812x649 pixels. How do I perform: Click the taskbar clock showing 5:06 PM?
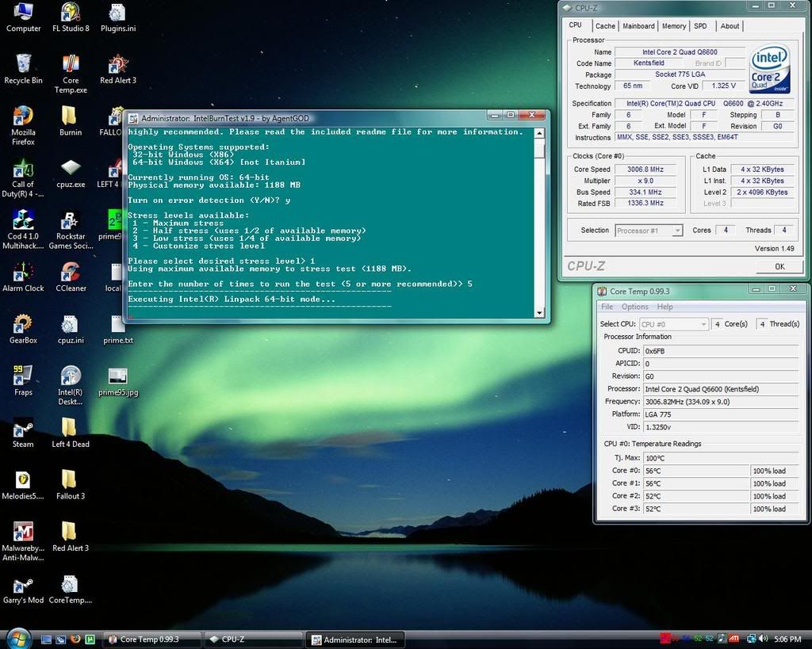pos(787,639)
